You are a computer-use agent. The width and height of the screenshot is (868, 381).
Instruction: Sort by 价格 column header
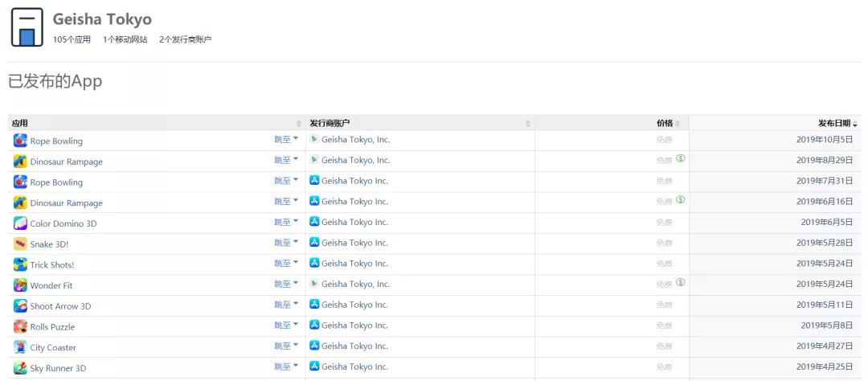(x=665, y=123)
